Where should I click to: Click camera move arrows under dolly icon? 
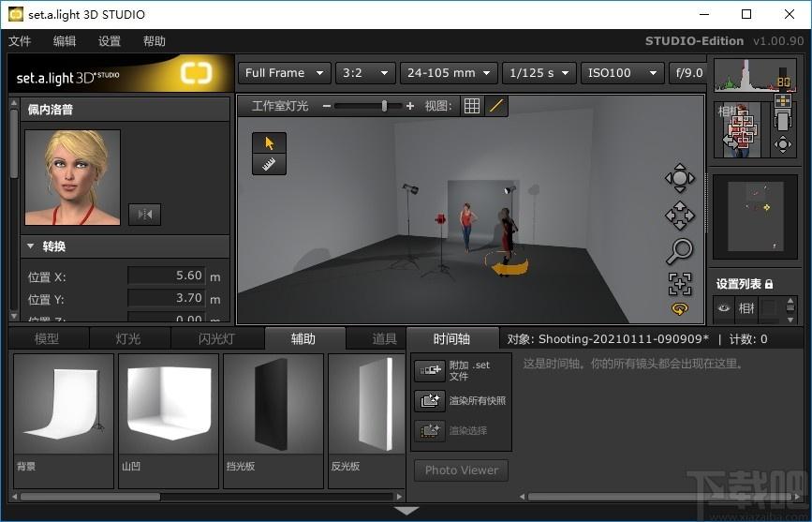tap(782, 144)
